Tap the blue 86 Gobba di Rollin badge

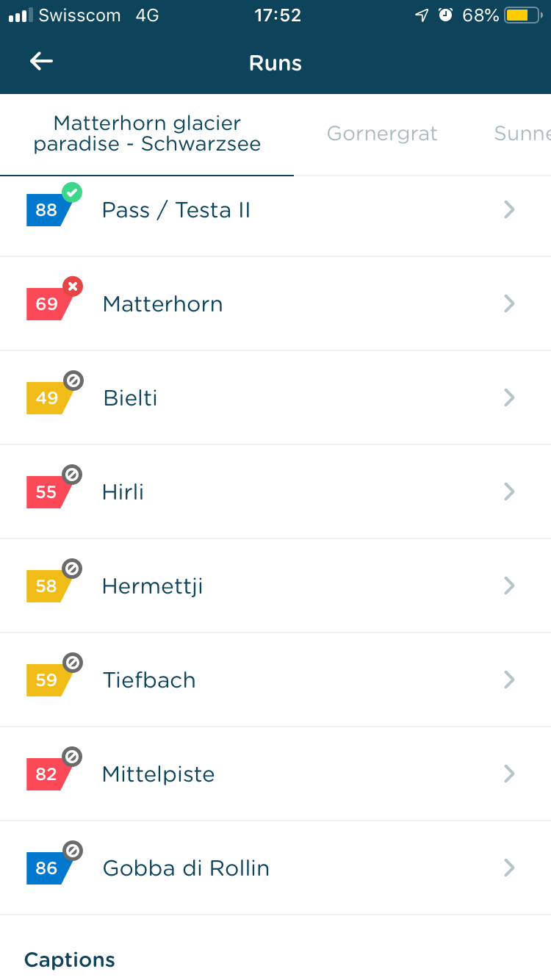pyautogui.click(x=48, y=868)
